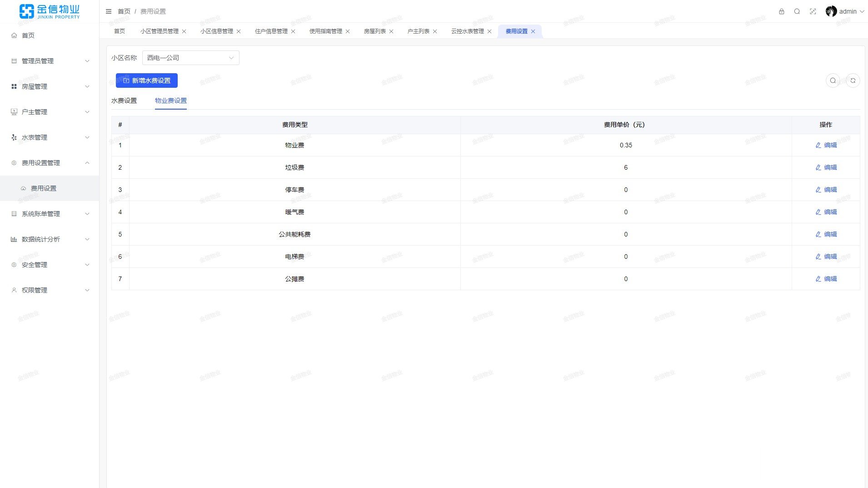Click the round search icon above the table
868x488 pixels.
click(833, 80)
